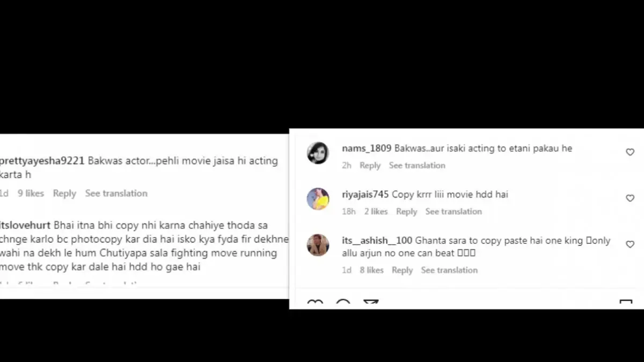Image resolution: width=644 pixels, height=362 pixels.
Task: View the 9 likes on prettyayesha9221's comment
Action: pos(31,193)
